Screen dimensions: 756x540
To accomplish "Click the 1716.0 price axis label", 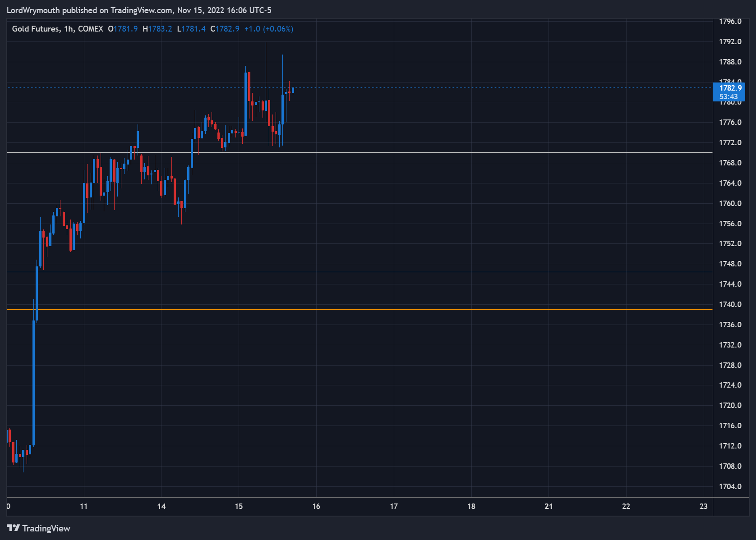I will click(x=730, y=426).
